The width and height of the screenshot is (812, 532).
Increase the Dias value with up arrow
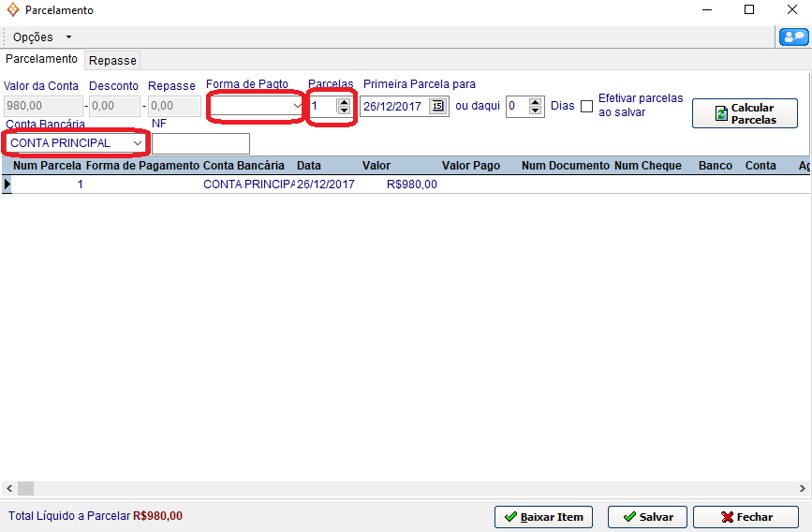coord(536,101)
